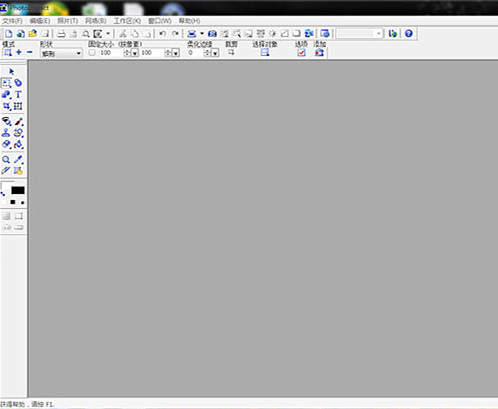
Task: Click the print preview magnifier icon
Action: 86,34
